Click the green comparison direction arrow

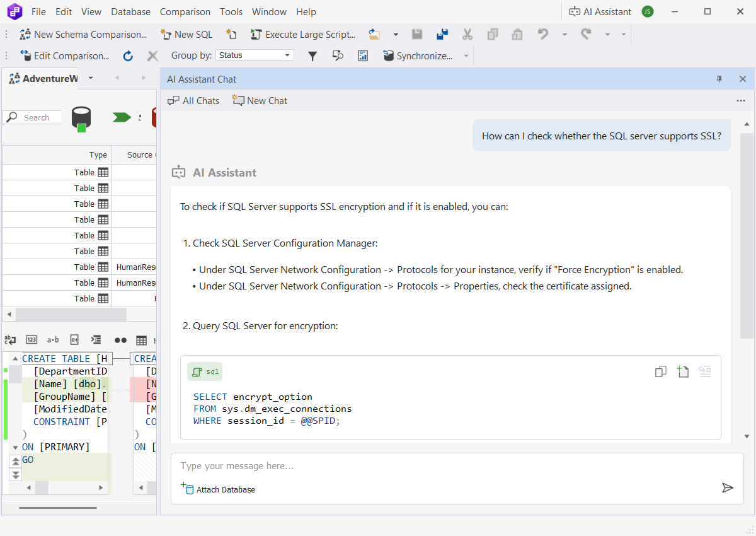[122, 117]
